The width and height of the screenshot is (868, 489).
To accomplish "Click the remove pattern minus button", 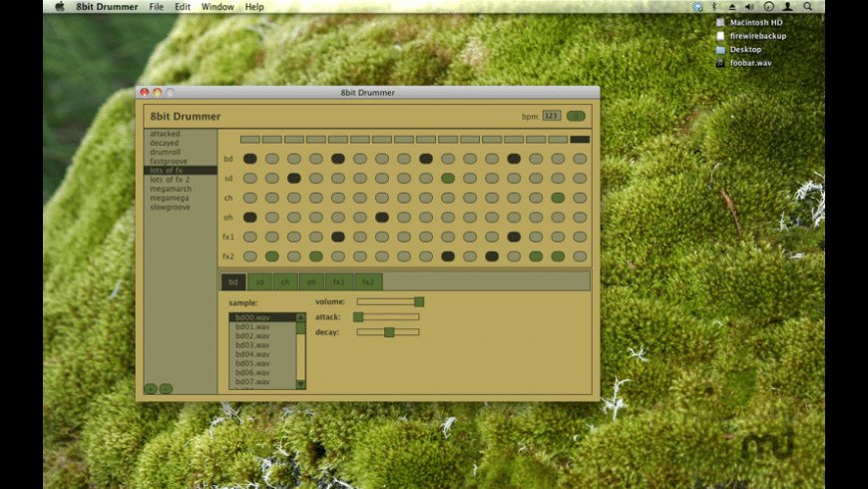I will coord(166,388).
